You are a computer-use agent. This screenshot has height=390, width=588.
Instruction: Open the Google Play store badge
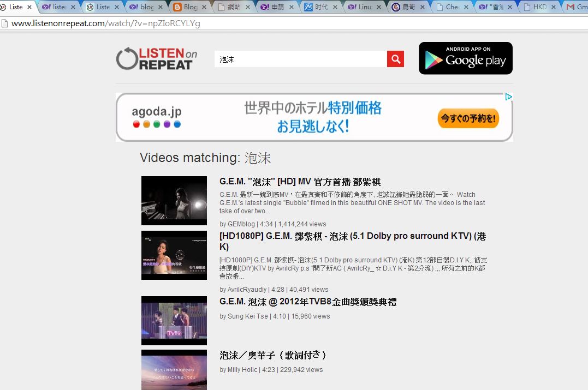point(465,58)
